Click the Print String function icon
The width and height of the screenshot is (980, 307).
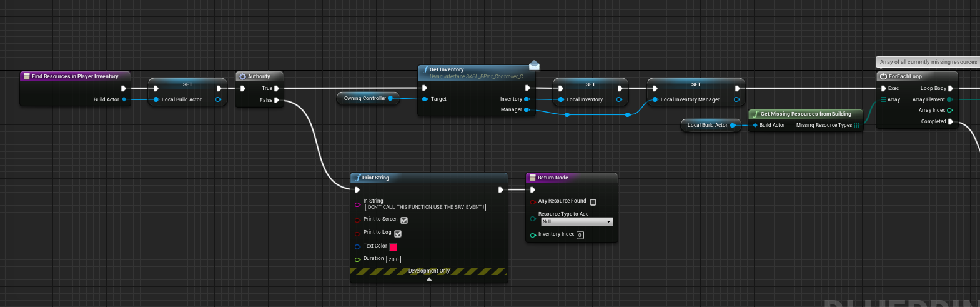pos(357,178)
